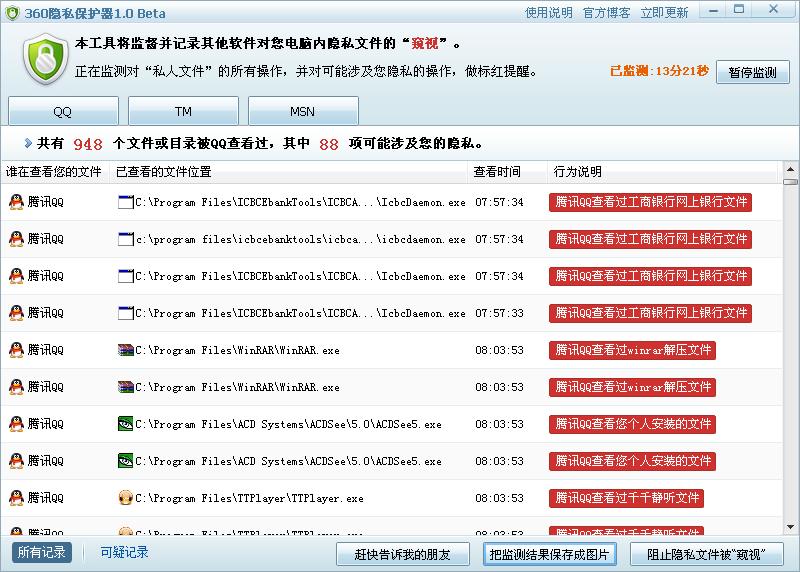Image resolution: width=800 pixels, height=572 pixels.
Task: Pause monitoring with the 暂停监测 button
Action: click(752, 72)
